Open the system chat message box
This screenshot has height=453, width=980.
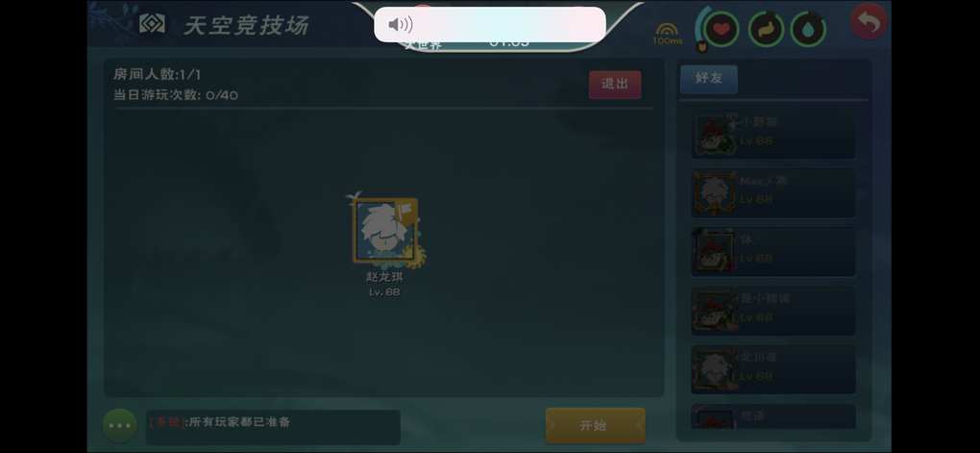273,427
